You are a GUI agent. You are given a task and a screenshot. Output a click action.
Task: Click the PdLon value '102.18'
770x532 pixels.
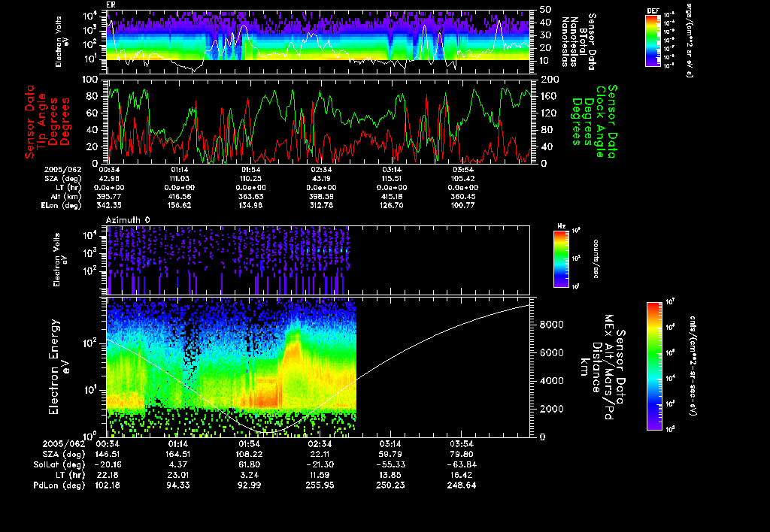108,485
